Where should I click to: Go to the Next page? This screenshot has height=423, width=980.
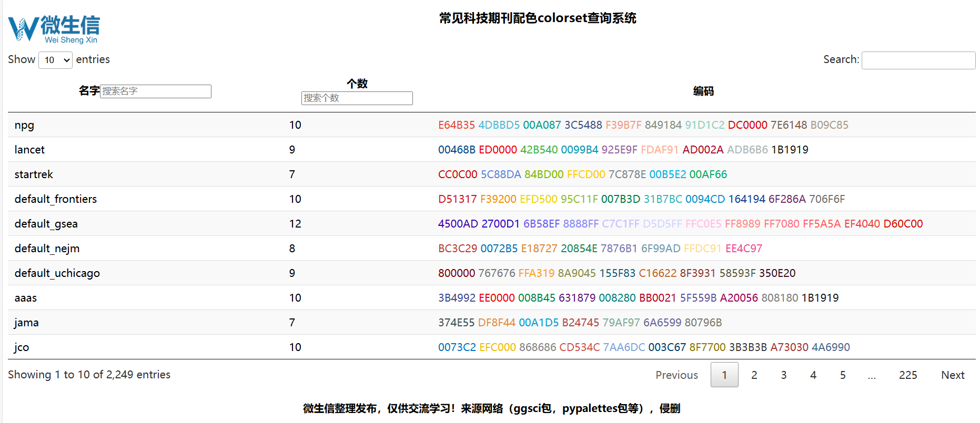(x=953, y=375)
